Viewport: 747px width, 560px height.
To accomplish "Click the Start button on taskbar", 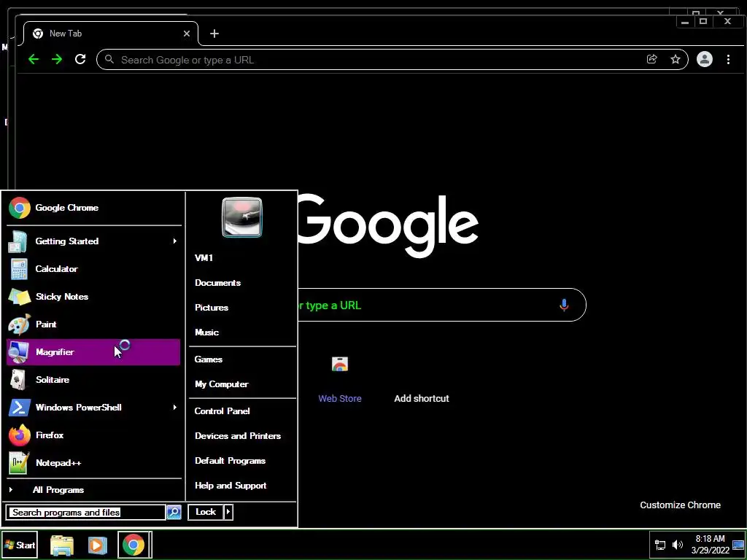I will [20, 545].
